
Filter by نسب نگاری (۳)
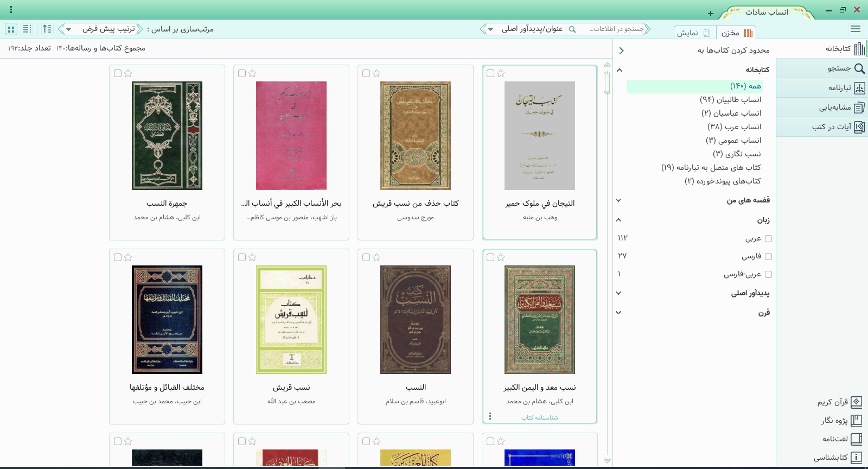click(x=737, y=154)
